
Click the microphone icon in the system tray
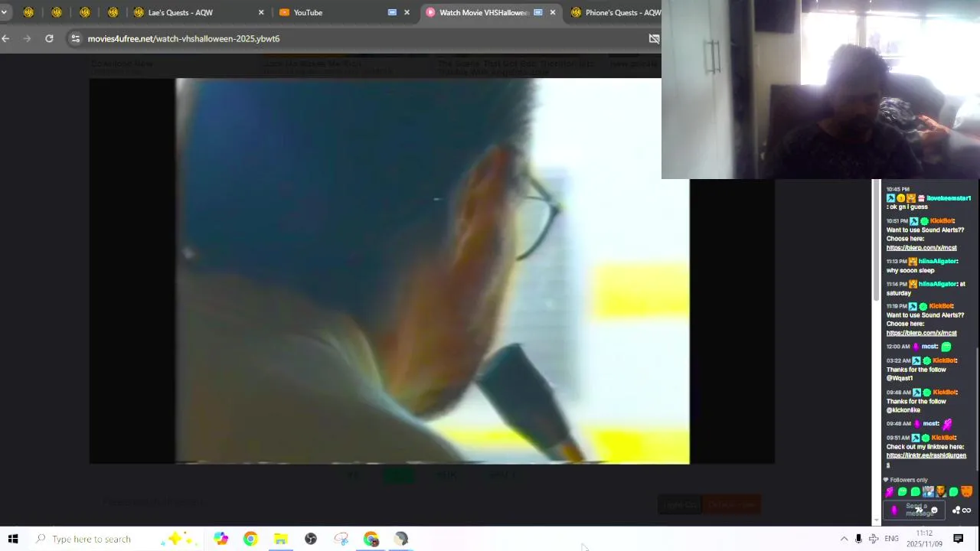coord(858,539)
